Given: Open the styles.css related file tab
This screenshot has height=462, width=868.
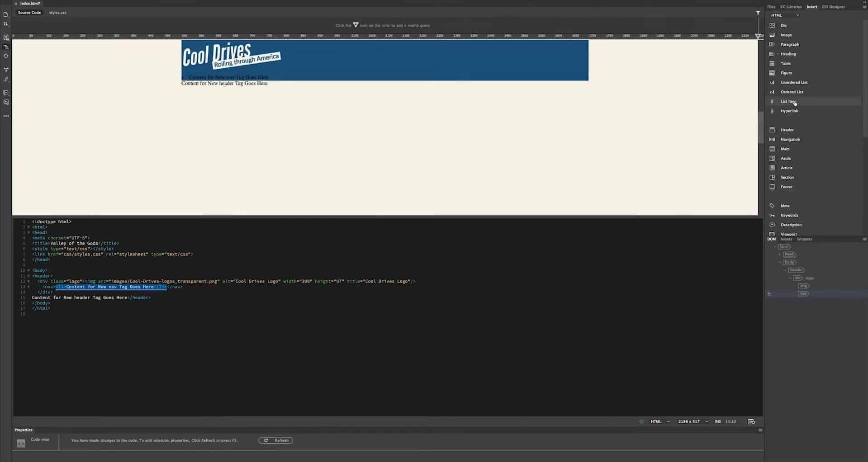Looking at the screenshot, I should 57,13.
